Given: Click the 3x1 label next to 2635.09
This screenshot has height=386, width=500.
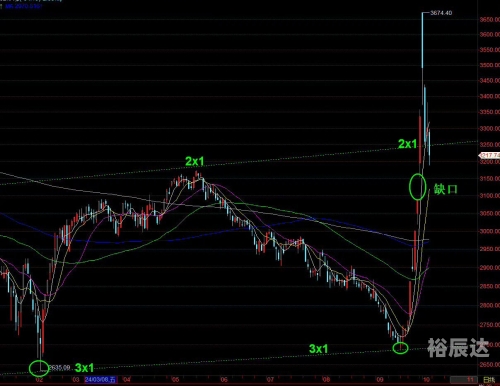Looking at the screenshot, I should (x=84, y=368).
